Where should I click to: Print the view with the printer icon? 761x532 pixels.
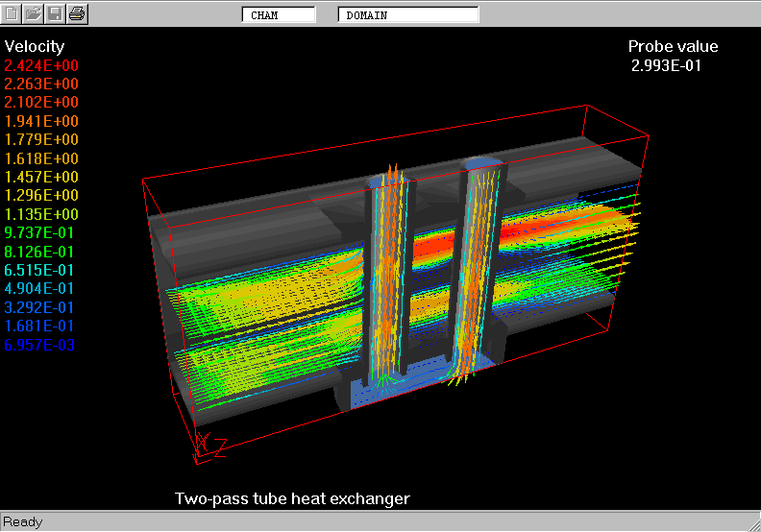78,13
